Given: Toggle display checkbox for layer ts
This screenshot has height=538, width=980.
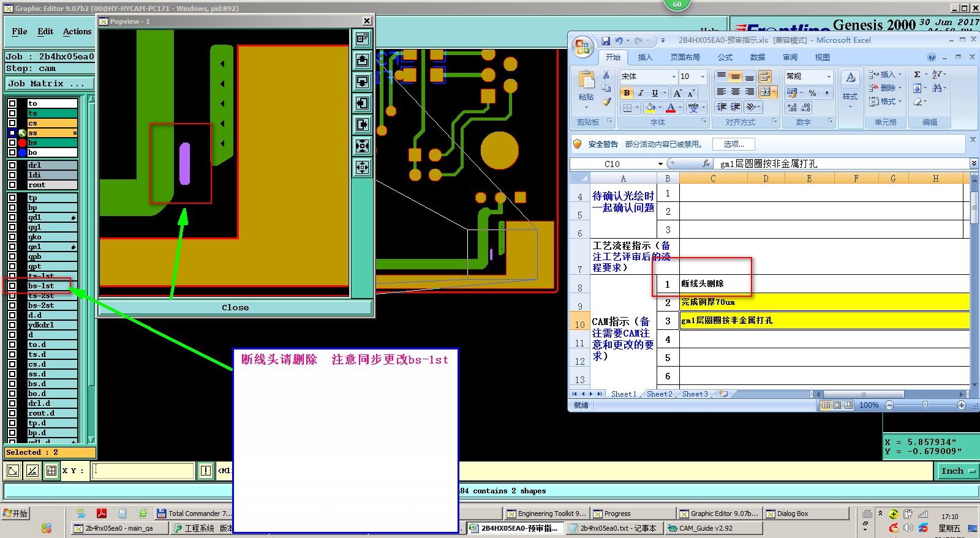Looking at the screenshot, I should point(12,113).
